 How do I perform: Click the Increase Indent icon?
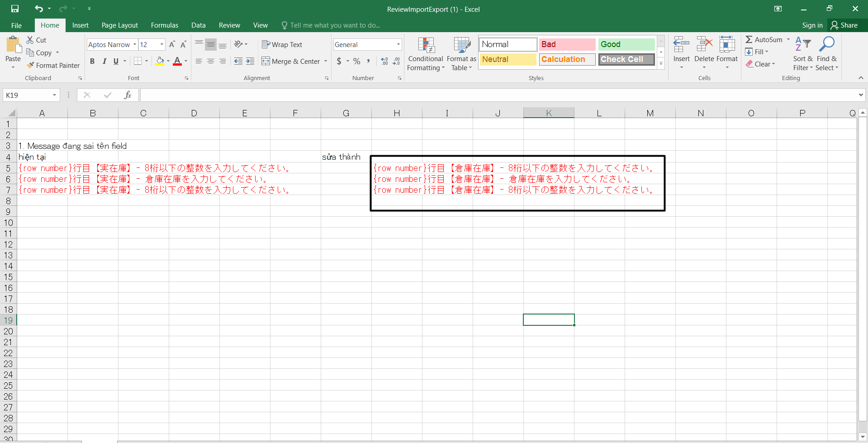point(250,61)
